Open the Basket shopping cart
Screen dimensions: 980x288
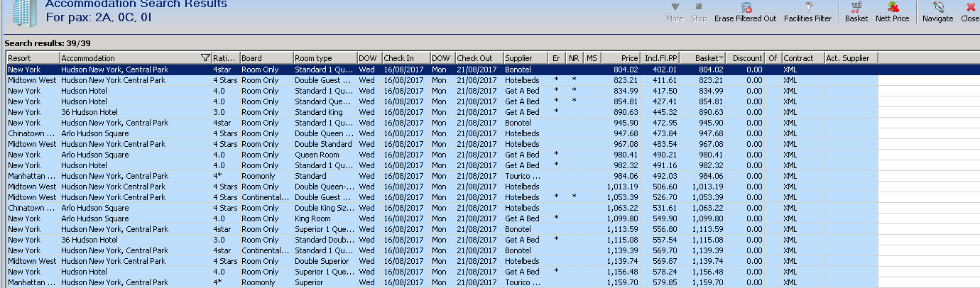click(856, 12)
